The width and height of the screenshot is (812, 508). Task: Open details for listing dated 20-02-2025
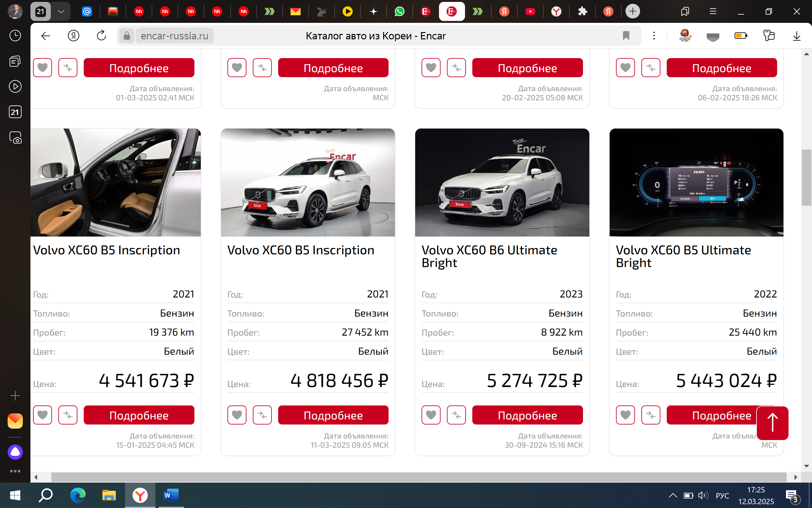tap(527, 68)
